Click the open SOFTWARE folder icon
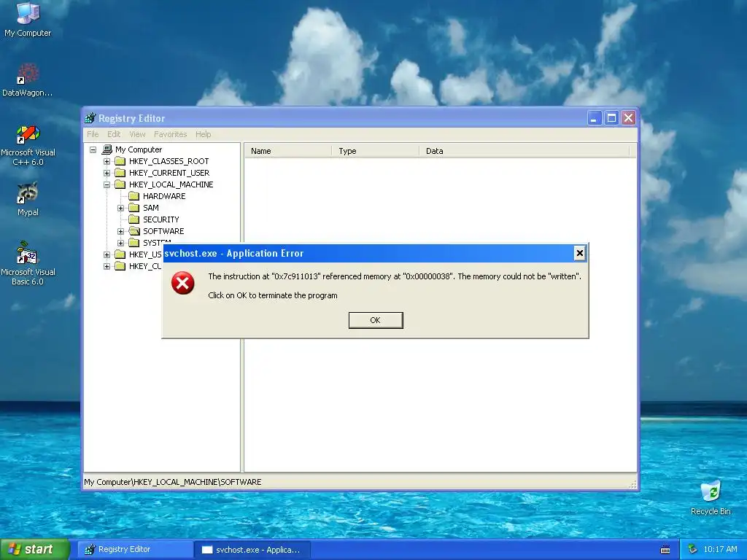 click(x=134, y=231)
